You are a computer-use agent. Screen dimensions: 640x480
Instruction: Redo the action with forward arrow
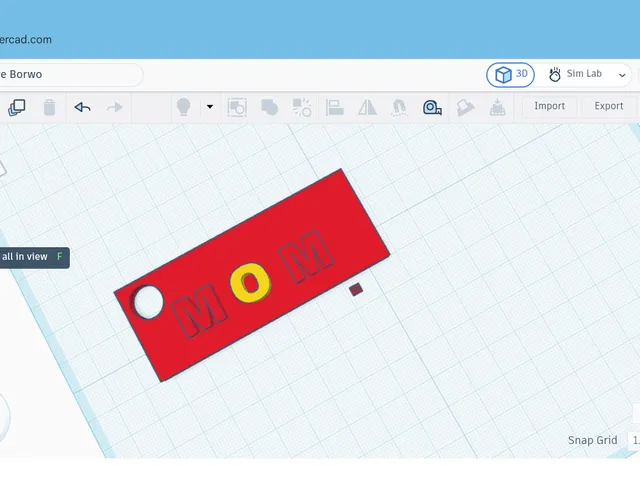[114, 107]
